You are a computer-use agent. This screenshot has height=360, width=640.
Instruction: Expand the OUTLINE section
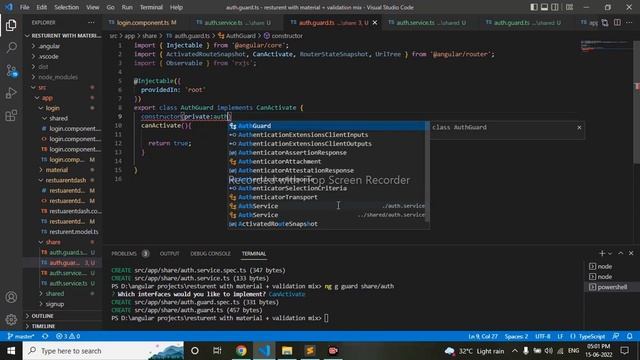(42, 316)
